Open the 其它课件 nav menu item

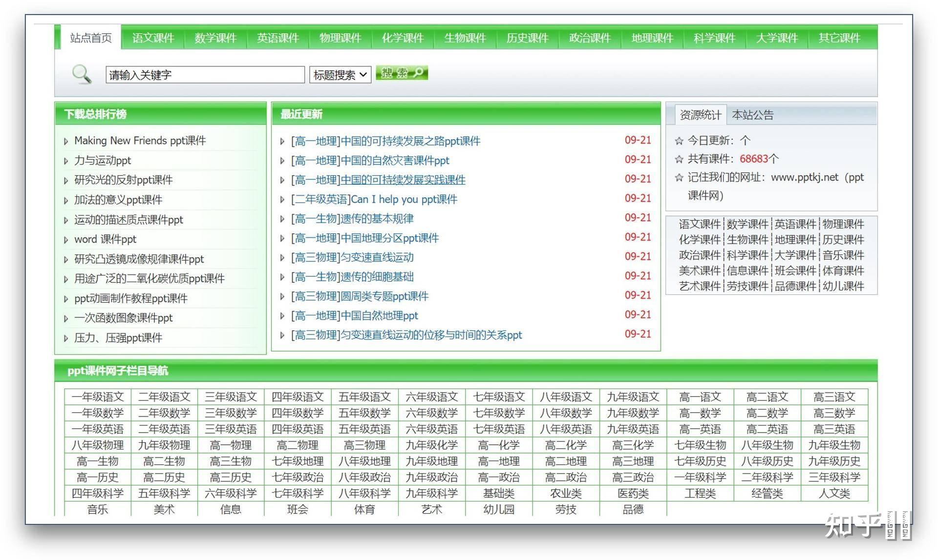[839, 38]
